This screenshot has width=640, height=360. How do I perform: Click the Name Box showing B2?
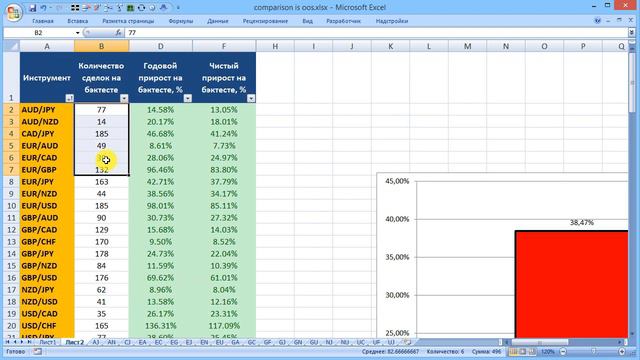click(x=39, y=33)
